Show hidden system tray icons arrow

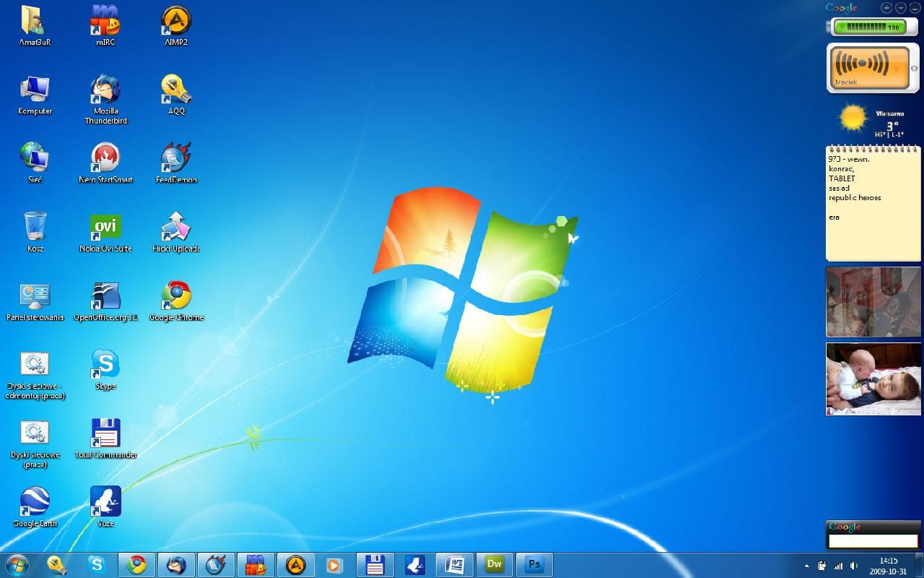807,566
